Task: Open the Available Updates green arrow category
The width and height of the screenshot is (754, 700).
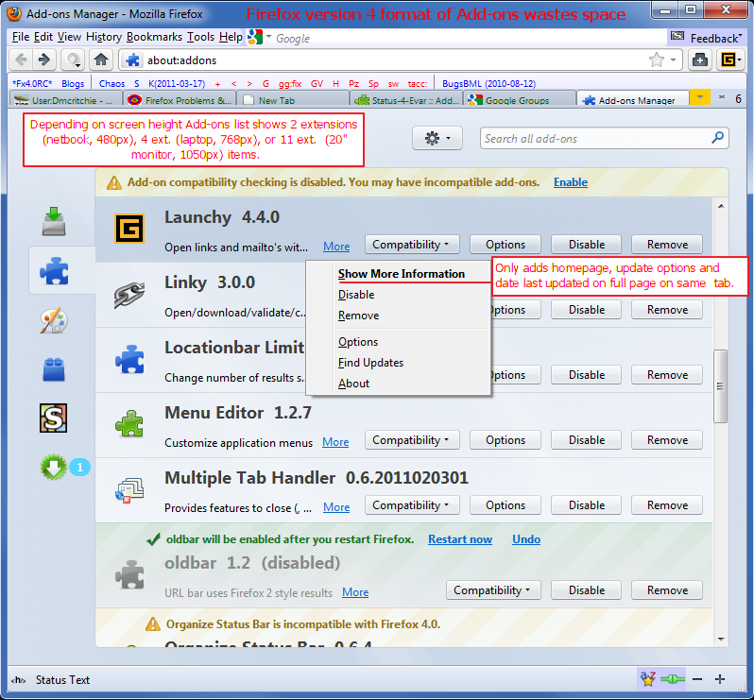Action: click(x=53, y=467)
